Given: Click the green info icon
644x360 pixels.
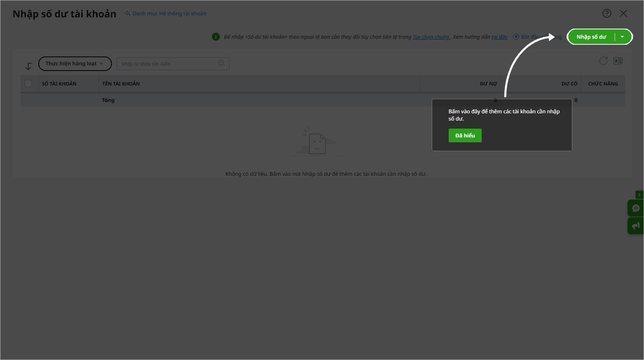Looking at the screenshot, I should point(216,37).
